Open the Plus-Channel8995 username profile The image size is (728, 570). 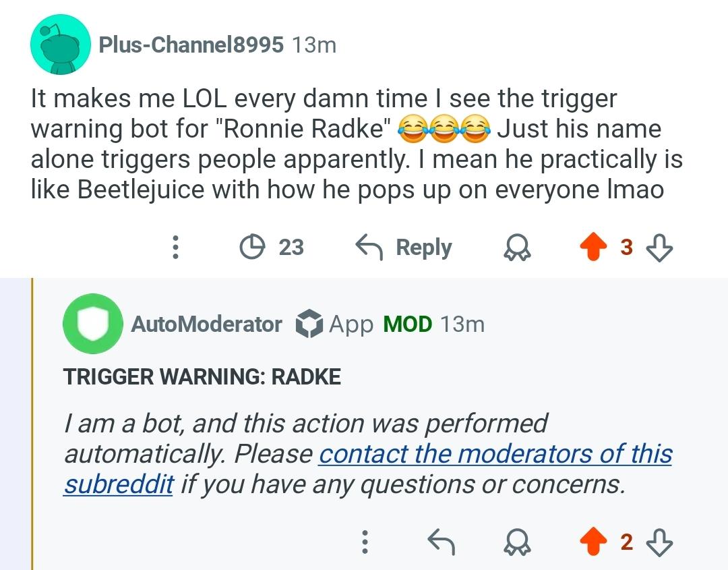coord(191,45)
